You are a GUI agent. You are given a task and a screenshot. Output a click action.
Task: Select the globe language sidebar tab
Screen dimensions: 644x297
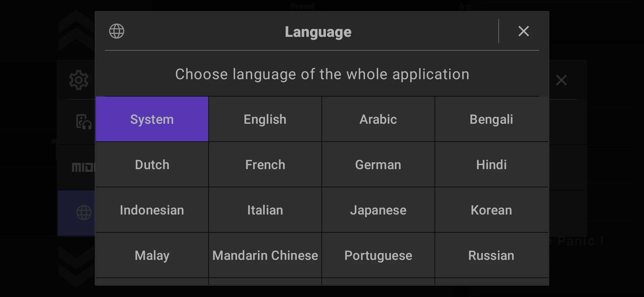pyautogui.click(x=84, y=213)
